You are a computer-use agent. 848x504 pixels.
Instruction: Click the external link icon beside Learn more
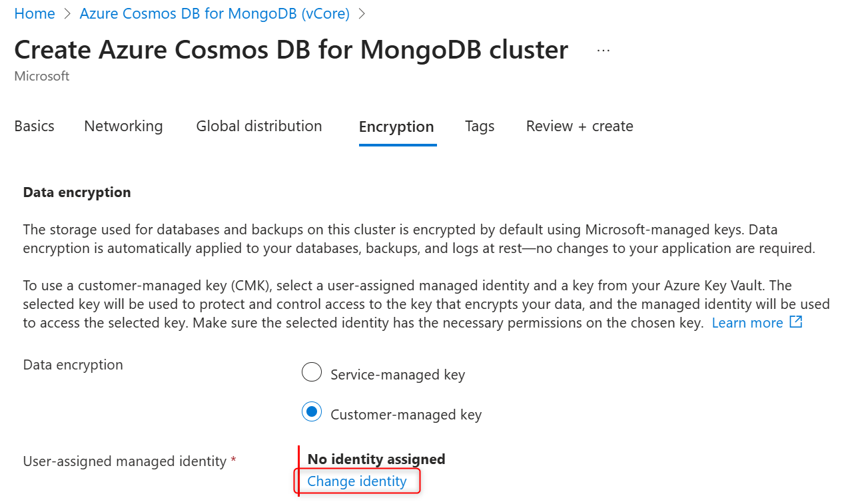pos(795,322)
